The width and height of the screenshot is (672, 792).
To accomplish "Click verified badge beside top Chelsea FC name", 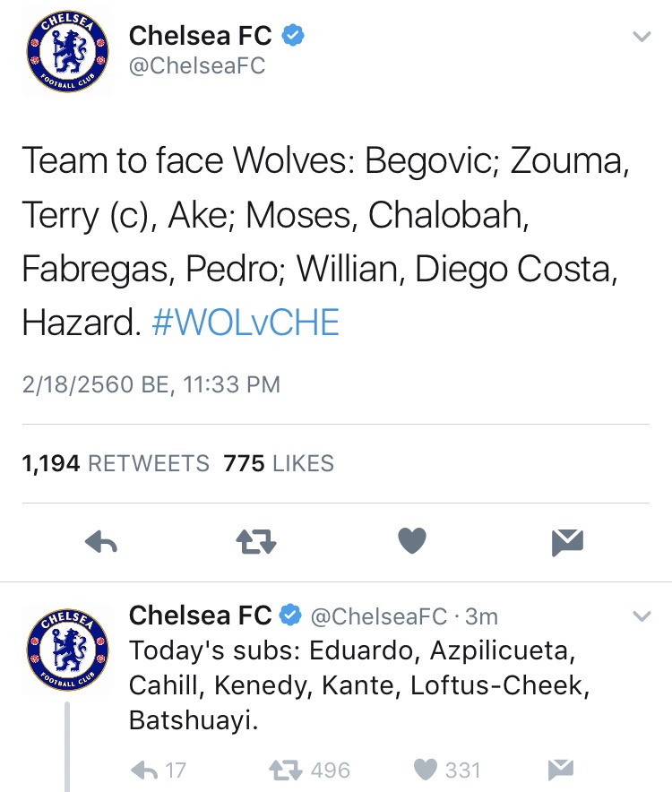I will point(294,36).
